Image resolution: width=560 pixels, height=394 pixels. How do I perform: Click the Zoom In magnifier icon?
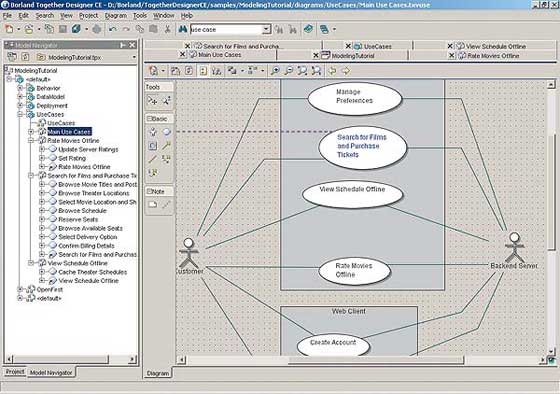pos(275,71)
